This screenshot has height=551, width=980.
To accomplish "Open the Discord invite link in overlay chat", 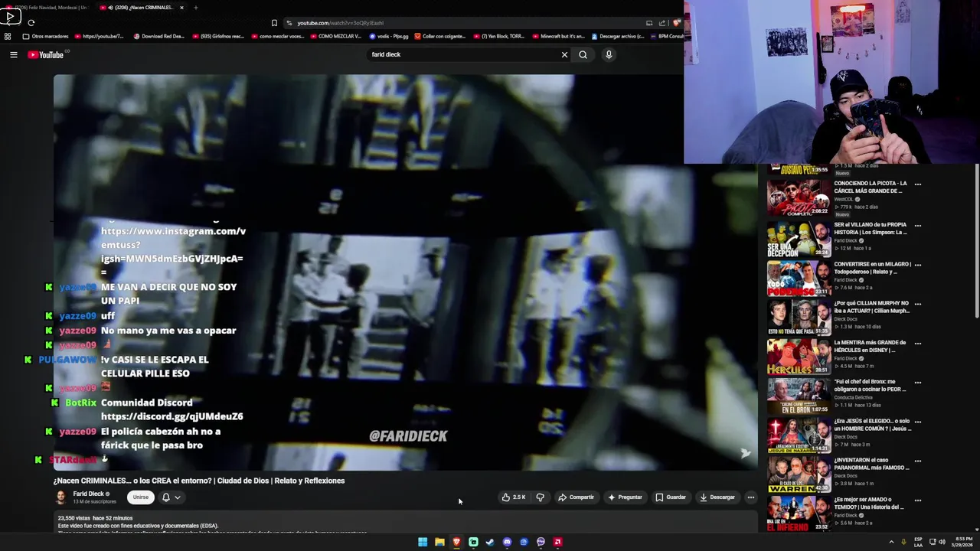I will pos(172,416).
